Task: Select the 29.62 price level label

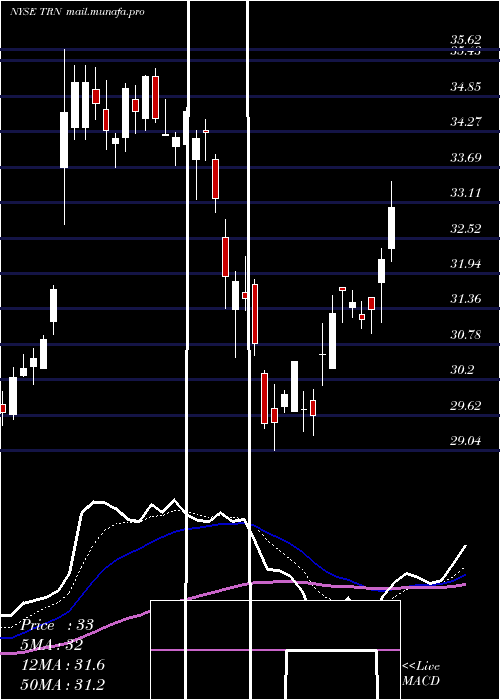Action: click(466, 406)
